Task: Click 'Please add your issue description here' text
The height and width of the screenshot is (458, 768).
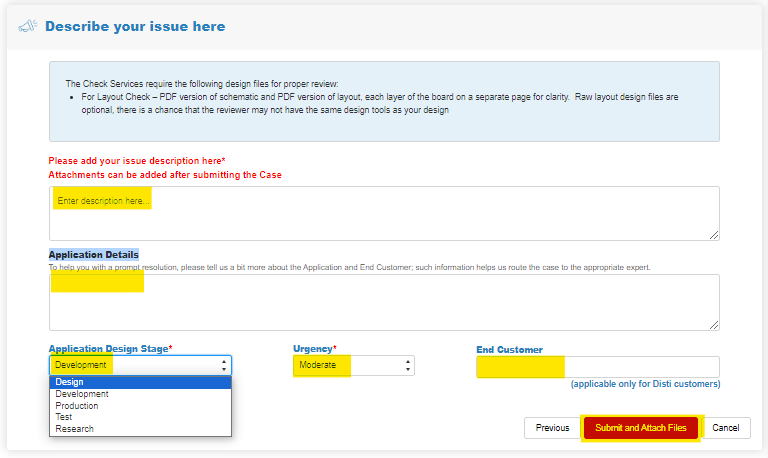Action: pos(137,161)
